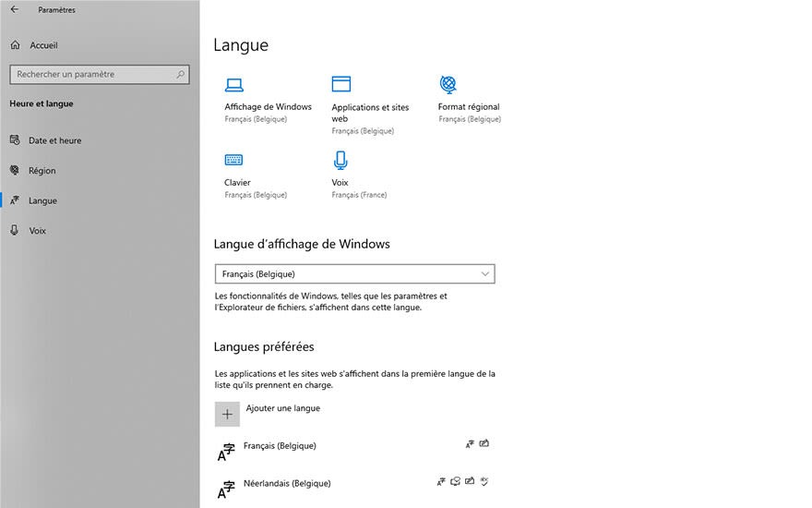Click the magnifier icon in search box
The height and width of the screenshot is (508, 812).
click(180, 74)
